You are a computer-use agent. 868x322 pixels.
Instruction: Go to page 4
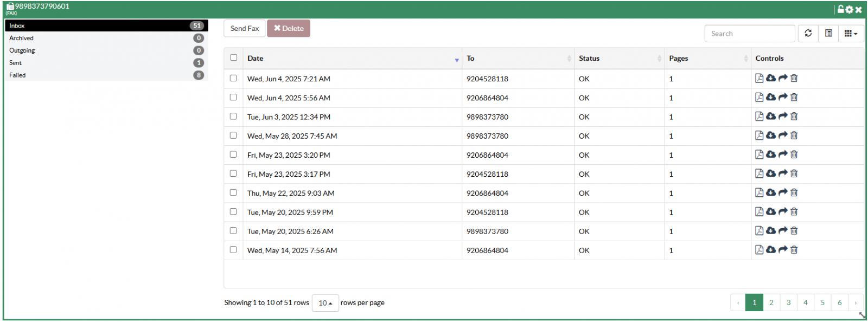806,302
